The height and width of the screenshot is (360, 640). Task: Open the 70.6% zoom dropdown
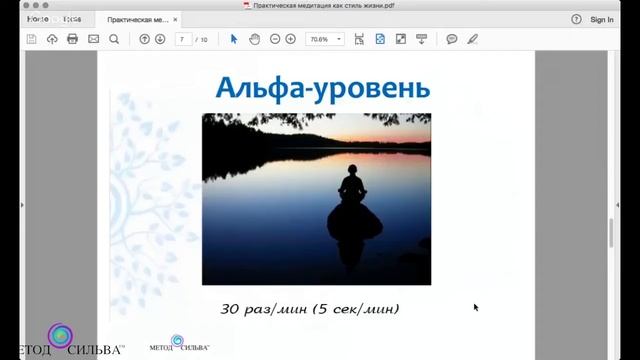pyautogui.click(x=325, y=39)
